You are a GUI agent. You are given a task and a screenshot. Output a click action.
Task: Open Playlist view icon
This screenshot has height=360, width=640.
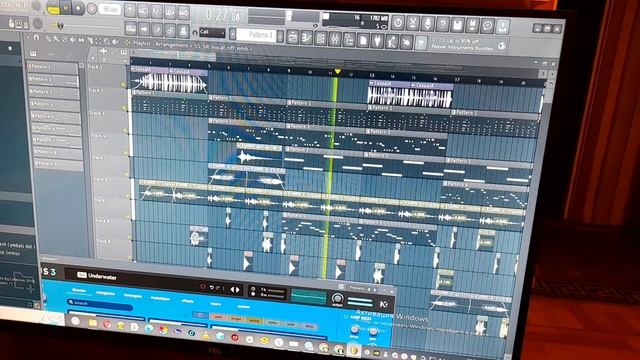[293, 37]
